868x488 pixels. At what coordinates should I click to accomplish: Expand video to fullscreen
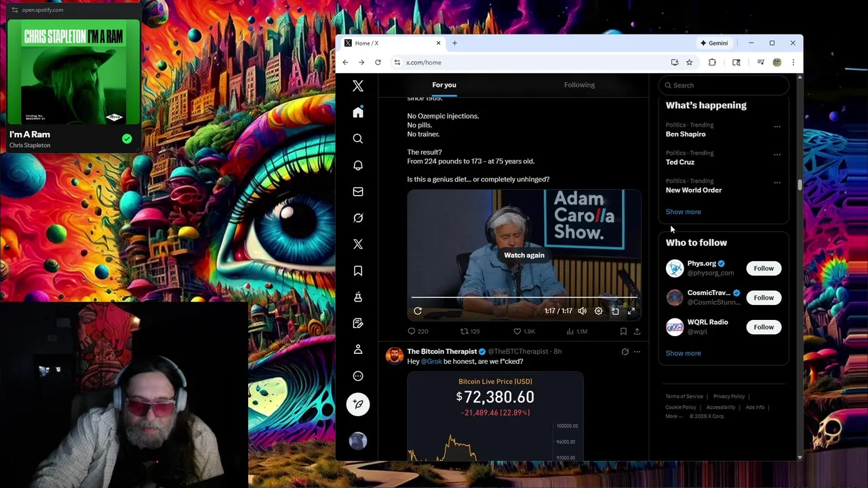tap(631, 311)
